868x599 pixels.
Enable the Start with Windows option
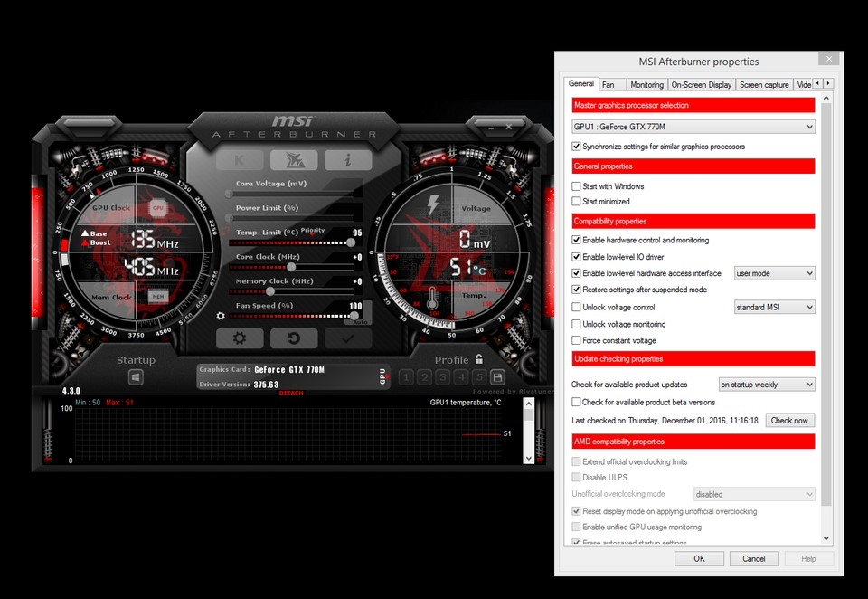[x=577, y=185]
